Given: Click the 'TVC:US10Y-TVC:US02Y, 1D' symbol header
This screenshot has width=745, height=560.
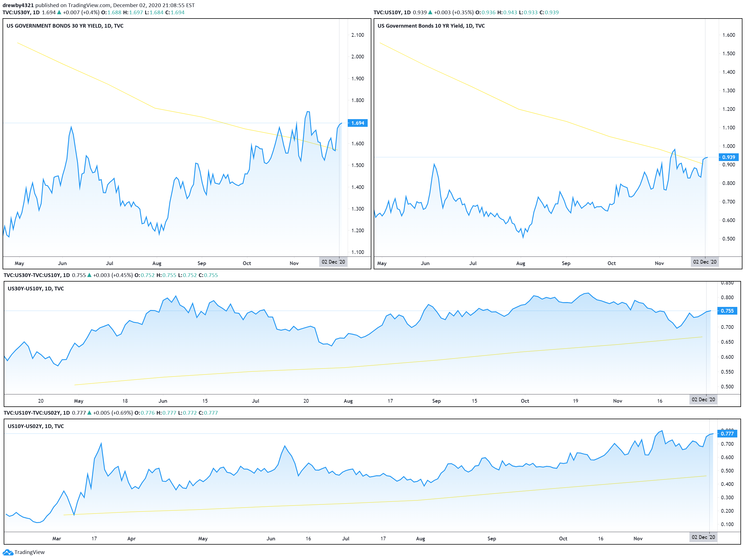Looking at the screenshot, I should 37,413.
